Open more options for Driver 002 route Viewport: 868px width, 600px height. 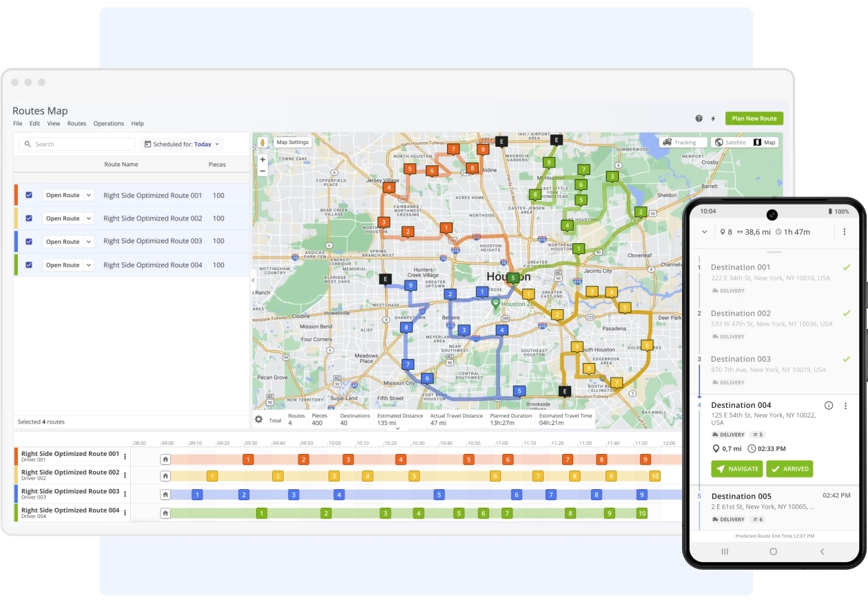(125, 475)
